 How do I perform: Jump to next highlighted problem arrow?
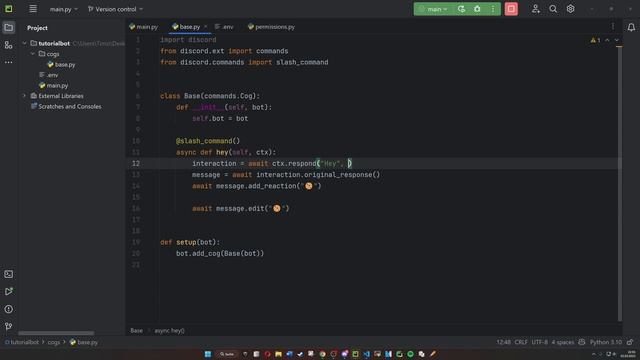[617, 40]
